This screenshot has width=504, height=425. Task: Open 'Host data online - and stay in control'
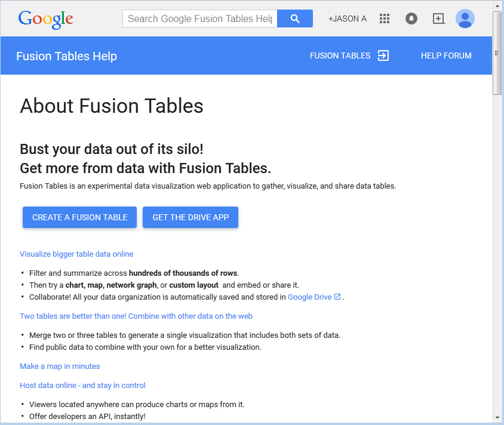(82, 386)
